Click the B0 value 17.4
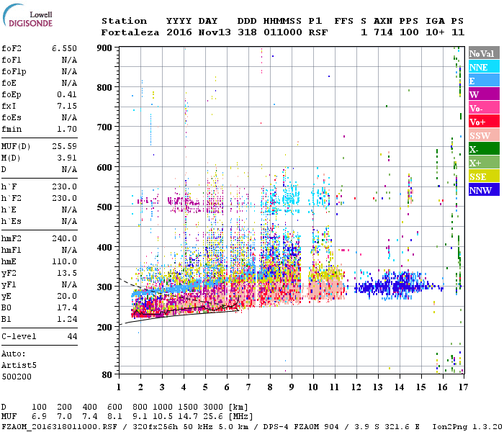This screenshot has width=504, height=432. click(67, 307)
